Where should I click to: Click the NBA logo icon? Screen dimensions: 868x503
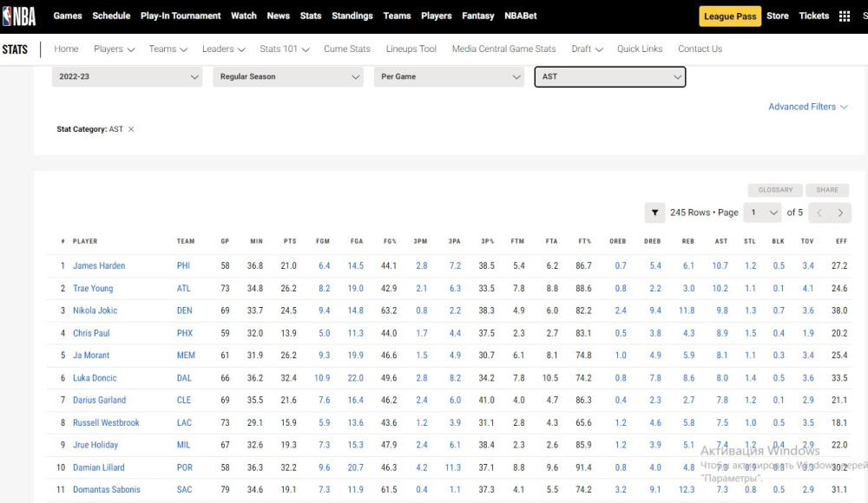[x=19, y=16]
